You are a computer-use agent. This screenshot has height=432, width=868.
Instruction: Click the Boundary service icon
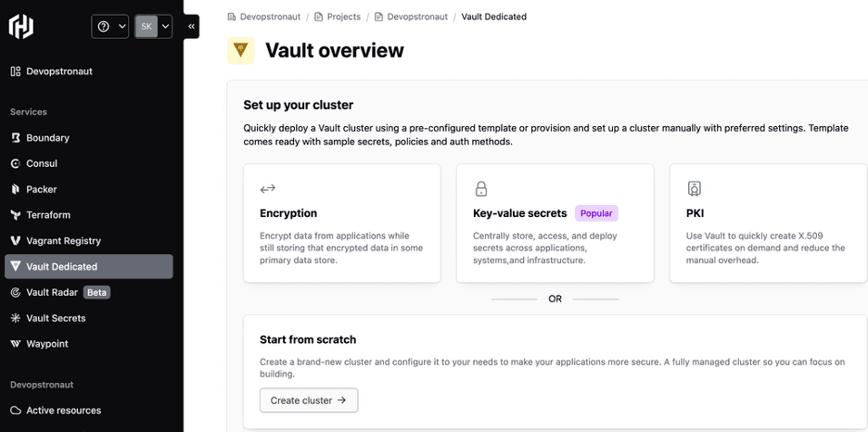click(16, 138)
